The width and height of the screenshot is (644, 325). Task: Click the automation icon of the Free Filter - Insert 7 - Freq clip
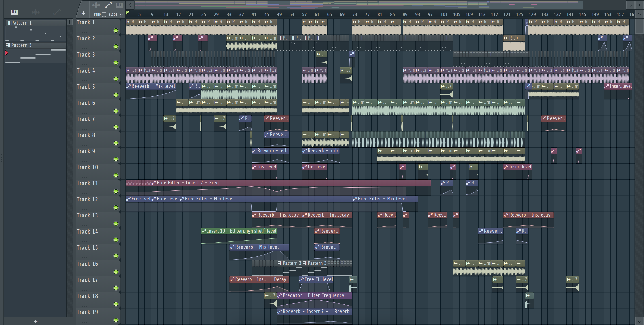coord(153,183)
